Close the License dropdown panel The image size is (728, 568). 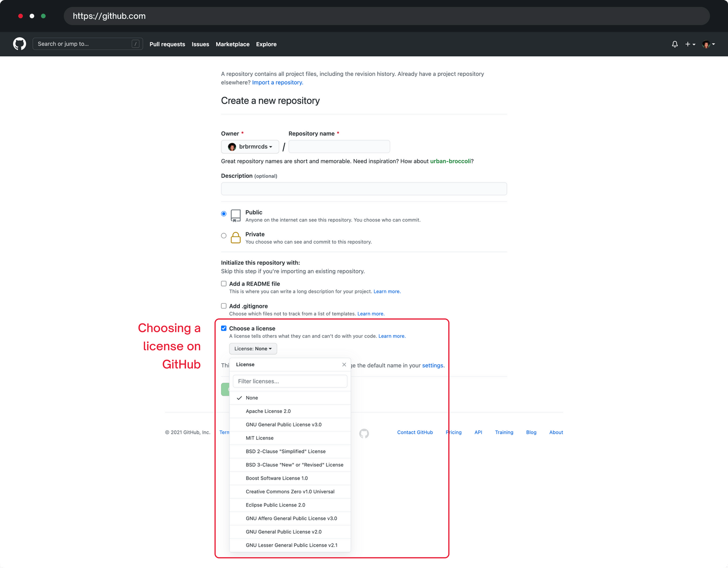(x=344, y=365)
